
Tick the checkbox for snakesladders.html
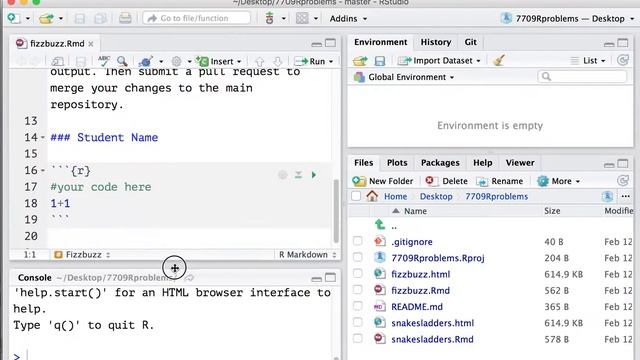click(x=358, y=322)
